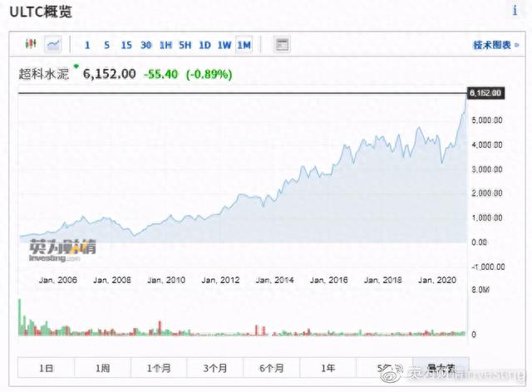Select the 1M monthly interval
The width and height of the screenshot is (532, 392).
(x=244, y=45)
